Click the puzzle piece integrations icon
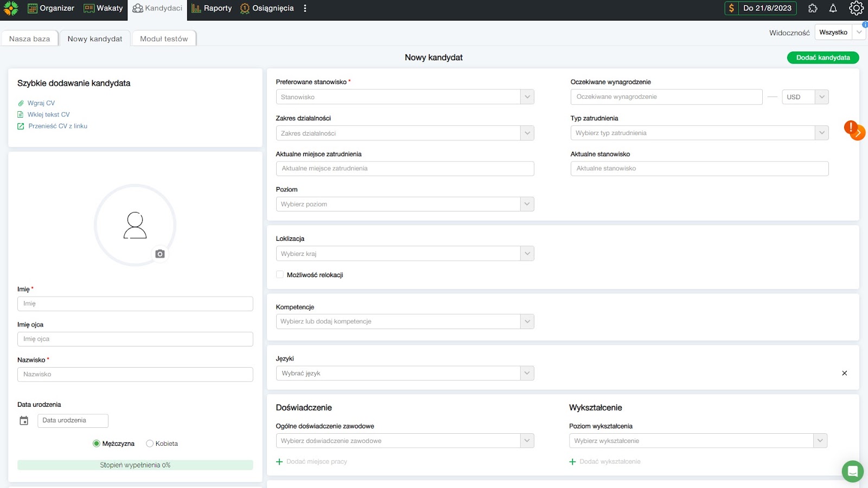Viewport: 868px width, 488px height. (x=812, y=8)
